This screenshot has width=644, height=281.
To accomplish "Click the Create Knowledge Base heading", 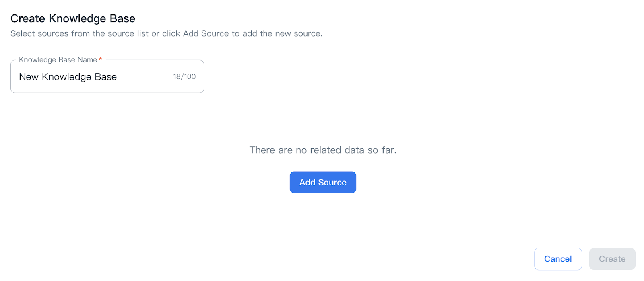I will click(x=73, y=18).
